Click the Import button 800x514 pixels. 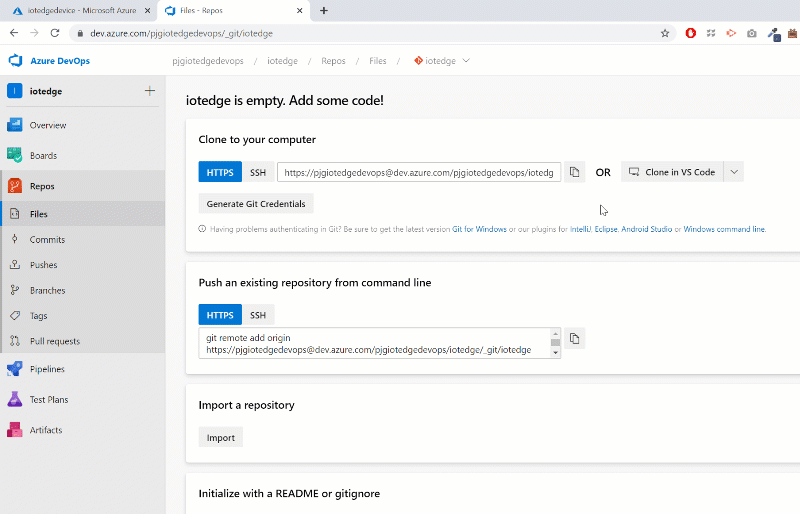click(x=220, y=437)
